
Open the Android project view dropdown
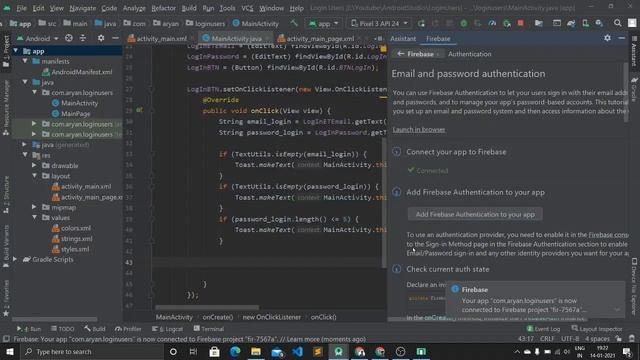[38, 38]
